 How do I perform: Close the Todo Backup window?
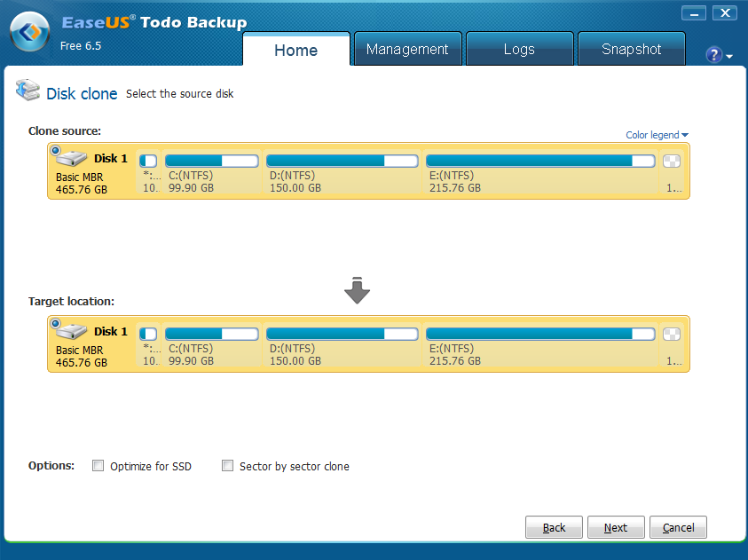click(725, 13)
